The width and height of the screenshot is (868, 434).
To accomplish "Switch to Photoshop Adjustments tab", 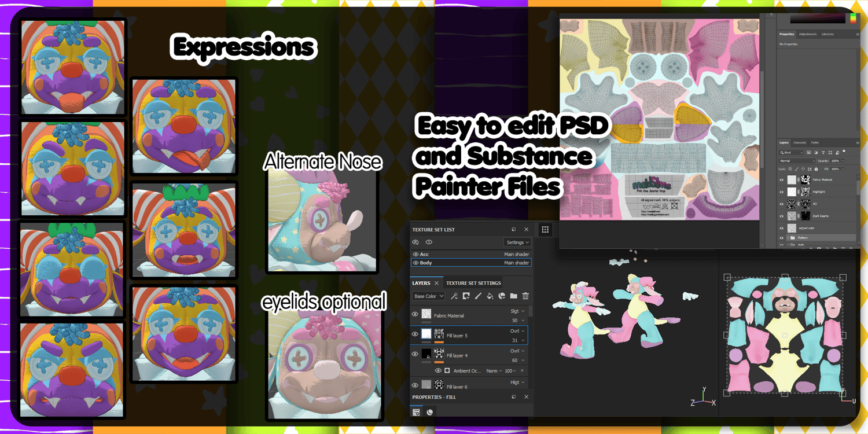I will [807, 34].
